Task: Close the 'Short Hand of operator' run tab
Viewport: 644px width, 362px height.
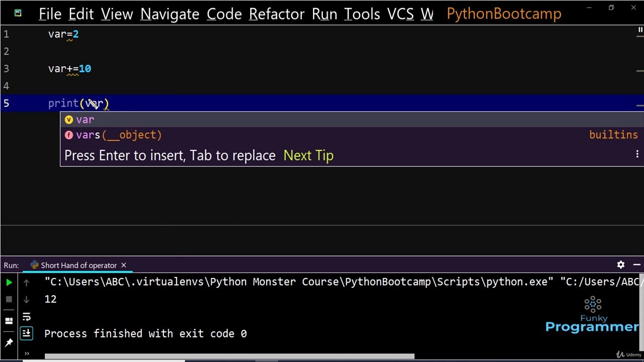Action: tap(123, 265)
